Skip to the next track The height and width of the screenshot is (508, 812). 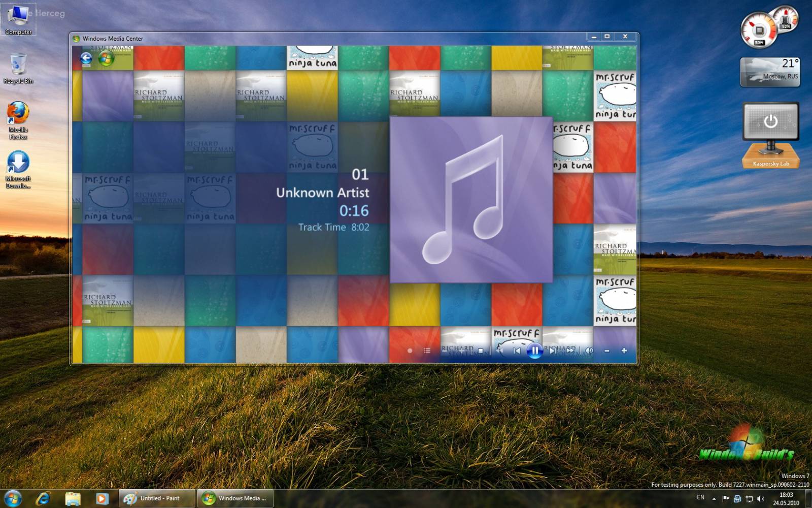(x=553, y=351)
